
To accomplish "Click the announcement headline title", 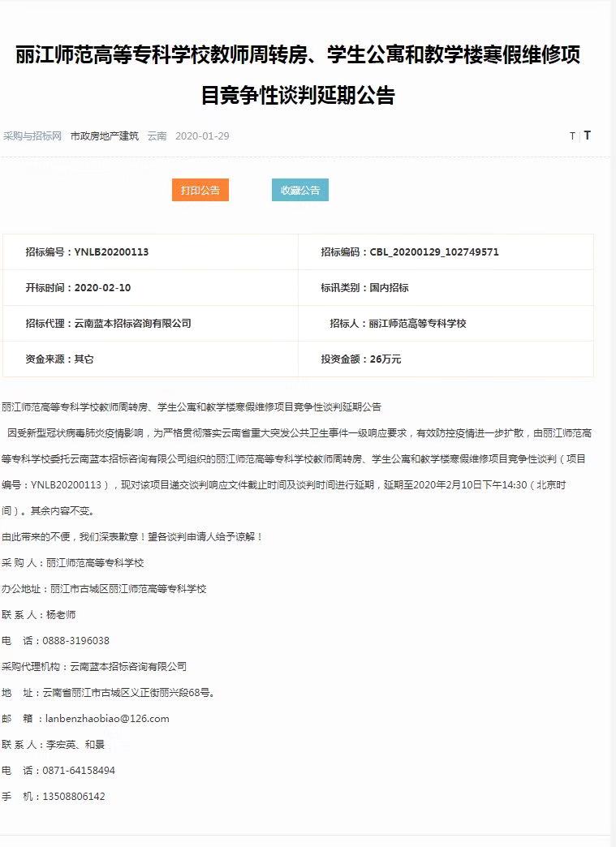I will pos(298,75).
